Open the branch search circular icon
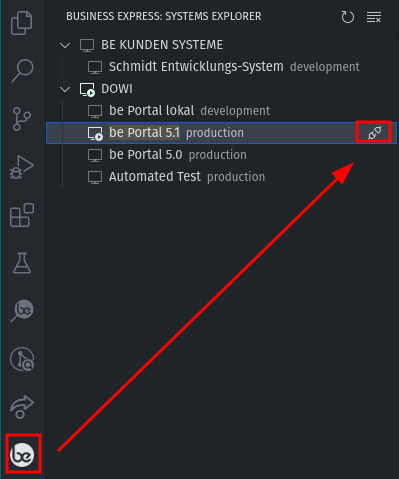Viewport: 399px width, 479px height. coord(22,359)
